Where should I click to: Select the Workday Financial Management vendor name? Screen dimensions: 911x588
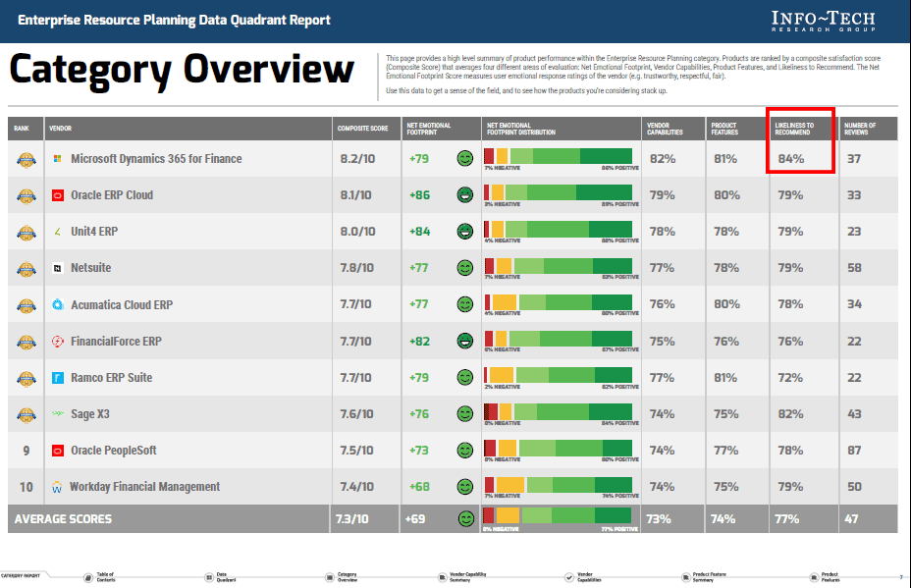click(x=144, y=486)
